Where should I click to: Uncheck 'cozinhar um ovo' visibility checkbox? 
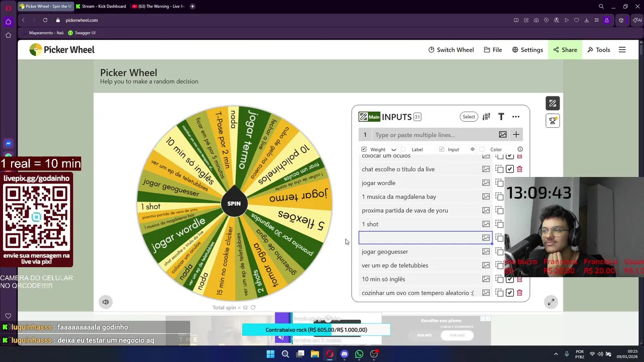coord(510,293)
